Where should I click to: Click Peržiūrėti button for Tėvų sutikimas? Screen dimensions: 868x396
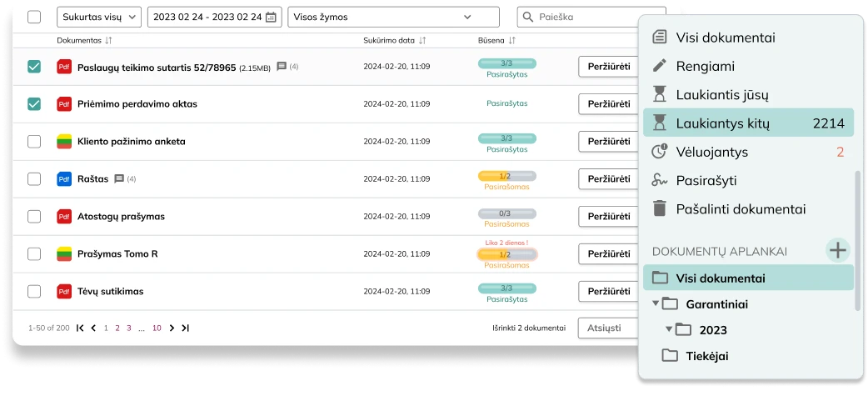[607, 292]
